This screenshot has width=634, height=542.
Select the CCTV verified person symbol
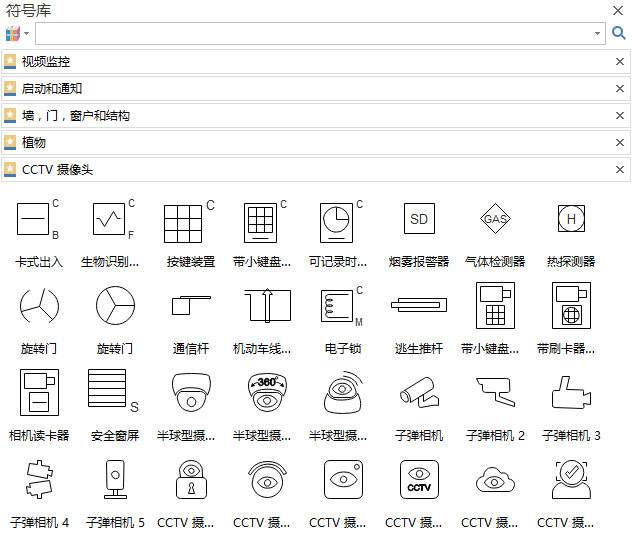pyautogui.click(x=571, y=479)
